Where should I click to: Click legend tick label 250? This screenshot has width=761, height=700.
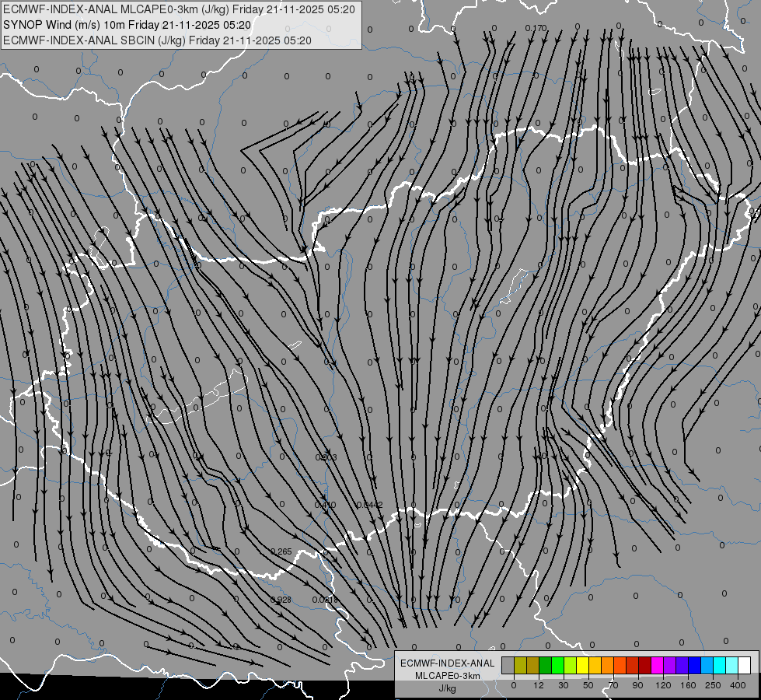click(x=713, y=685)
